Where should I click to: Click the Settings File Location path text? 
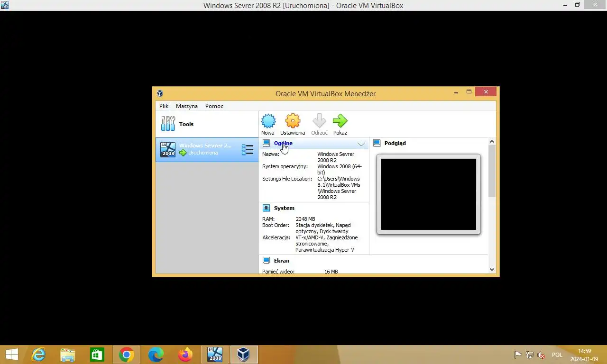point(339,188)
